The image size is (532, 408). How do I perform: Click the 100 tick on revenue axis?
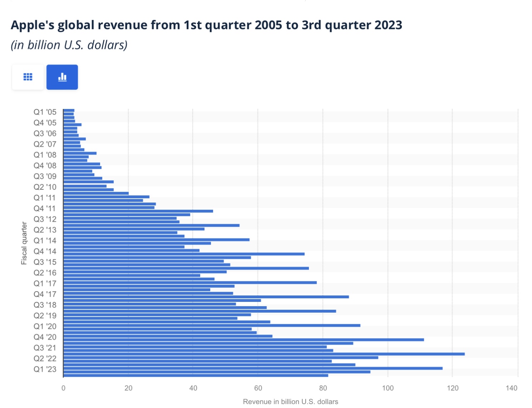coord(388,388)
